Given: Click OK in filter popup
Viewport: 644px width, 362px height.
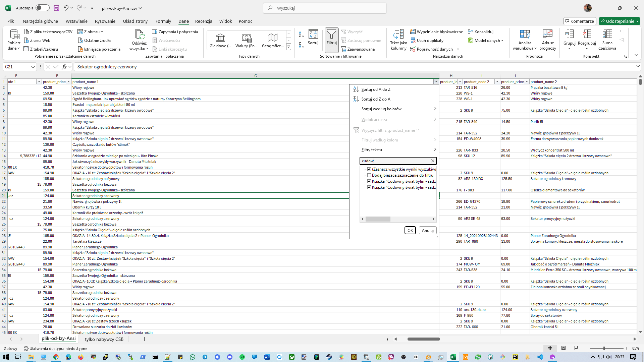Looking at the screenshot, I should (x=410, y=231).
